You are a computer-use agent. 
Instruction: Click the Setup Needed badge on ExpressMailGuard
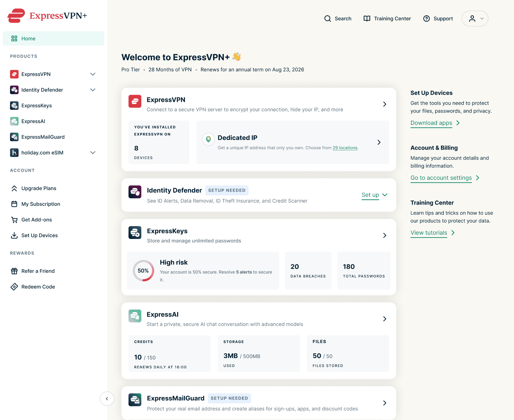(x=229, y=398)
